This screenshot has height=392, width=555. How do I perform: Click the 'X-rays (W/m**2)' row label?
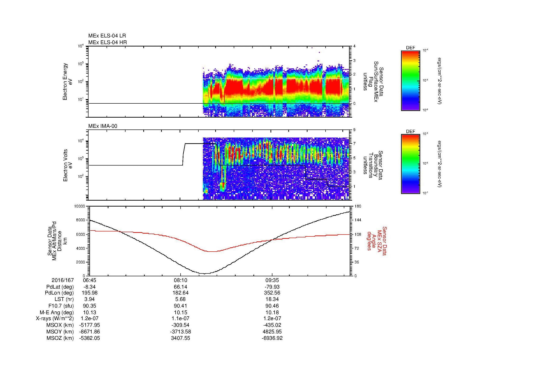[x=55, y=319]
